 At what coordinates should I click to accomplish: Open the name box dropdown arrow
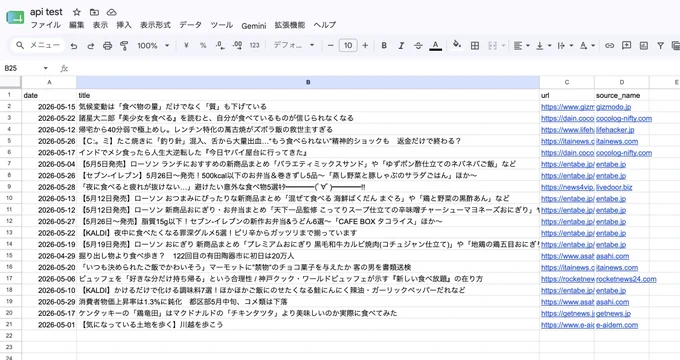point(46,68)
